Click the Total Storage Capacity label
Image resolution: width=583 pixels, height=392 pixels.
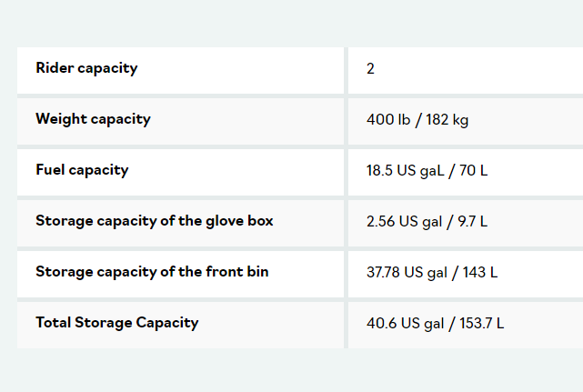coord(116,323)
